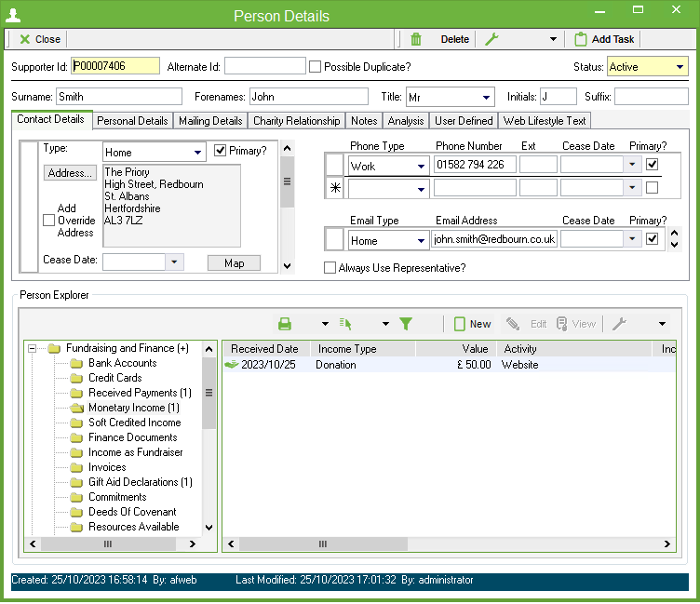This screenshot has width=700, height=604.
Task: Click the grey wrench icon in Person Explorer toolbar
Action: (x=619, y=324)
